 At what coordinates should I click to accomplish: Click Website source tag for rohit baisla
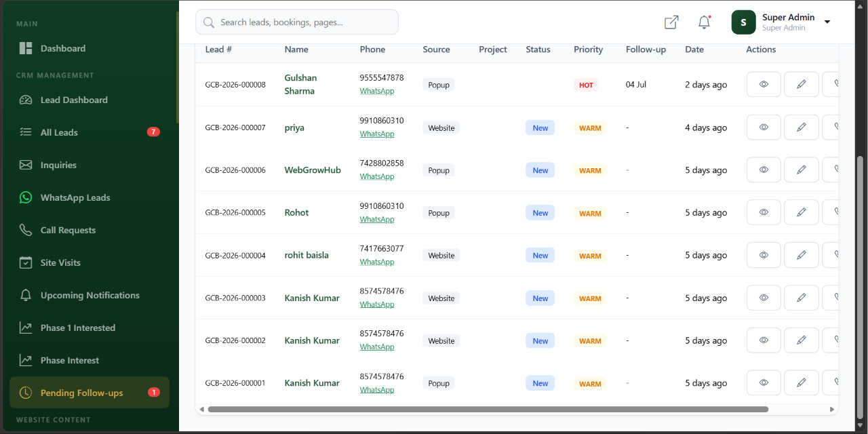(x=441, y=256)
